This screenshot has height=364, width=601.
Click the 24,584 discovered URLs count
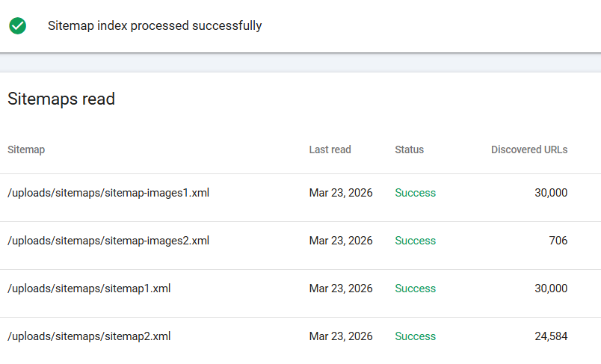pyautogui.click(x=551, y=336)
